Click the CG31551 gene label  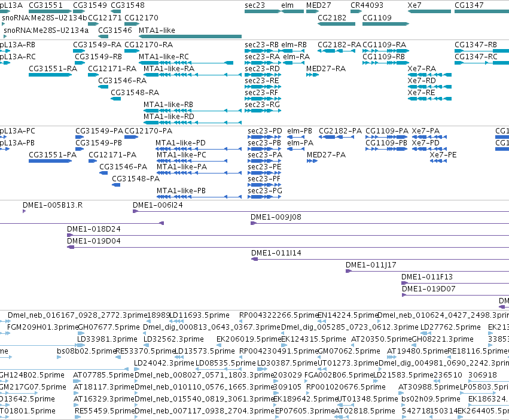[x=45, y=5]
